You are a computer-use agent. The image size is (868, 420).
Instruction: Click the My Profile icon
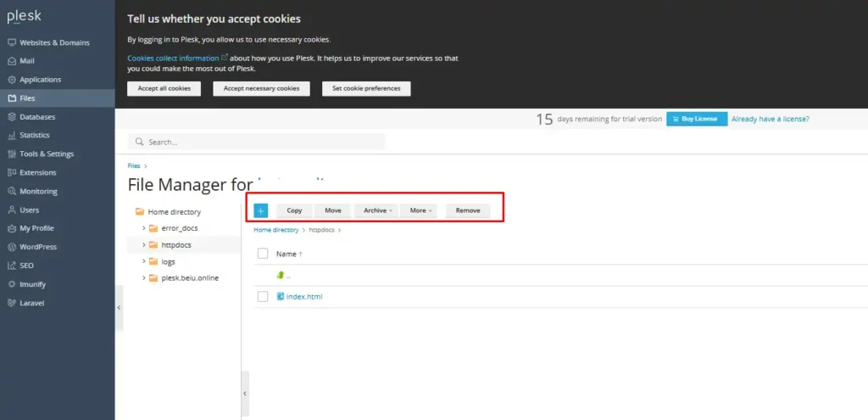click(12, 228)
